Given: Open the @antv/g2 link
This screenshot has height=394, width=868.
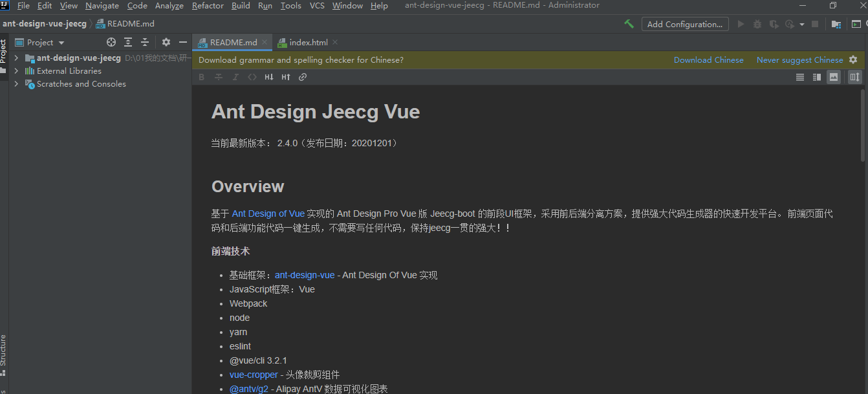Looking at the screenshot, I should [249, 389].
